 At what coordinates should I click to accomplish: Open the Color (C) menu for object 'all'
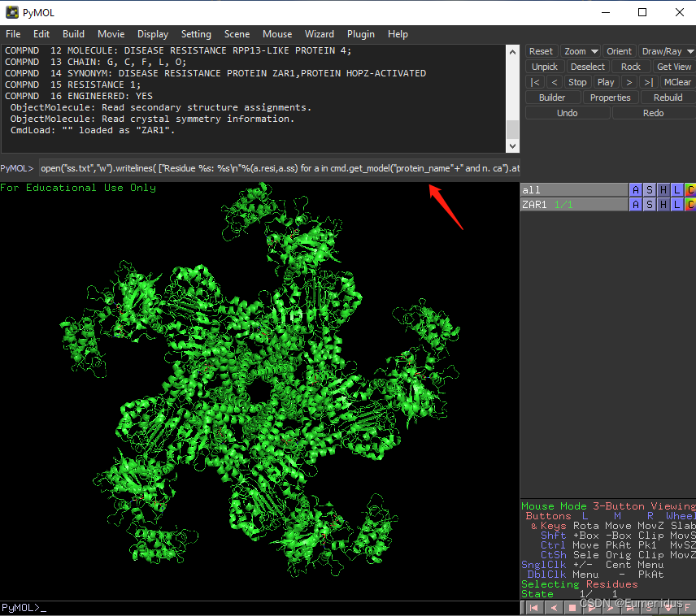690,190
